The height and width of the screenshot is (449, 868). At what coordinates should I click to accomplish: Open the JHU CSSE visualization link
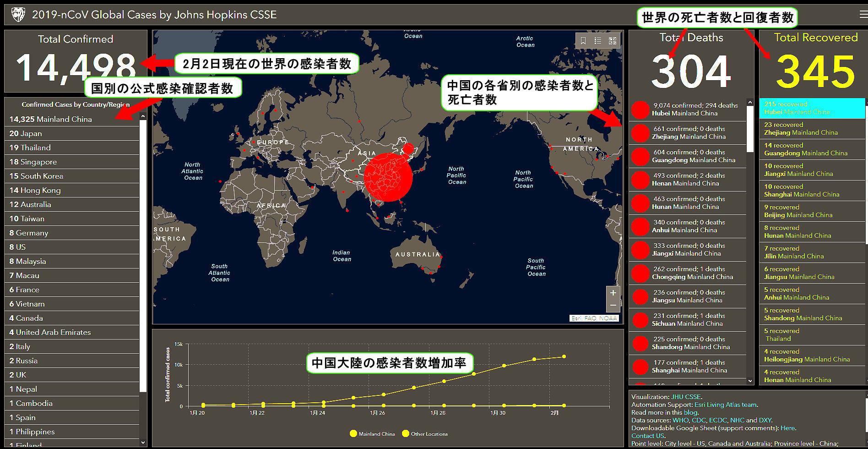pyautogui.click(x=686, y=397)
